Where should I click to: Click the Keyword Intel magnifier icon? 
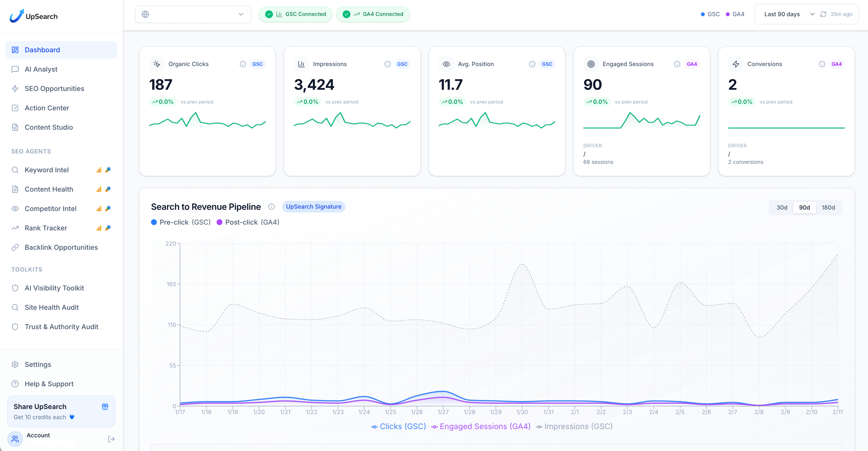click(15, 170)
